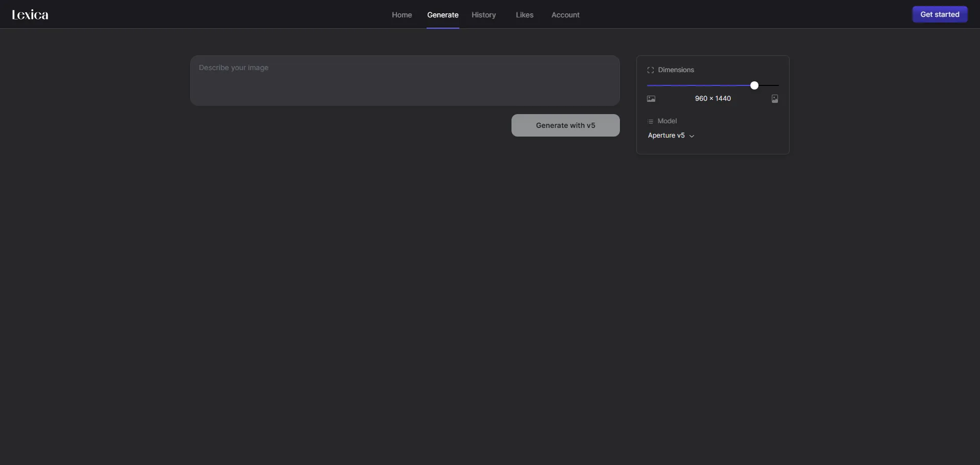This screenshot has height=465, width=980.
Task: Click the black unfilled end of dimensions slider
Action: pyautogui.click(x=770, y=85)
